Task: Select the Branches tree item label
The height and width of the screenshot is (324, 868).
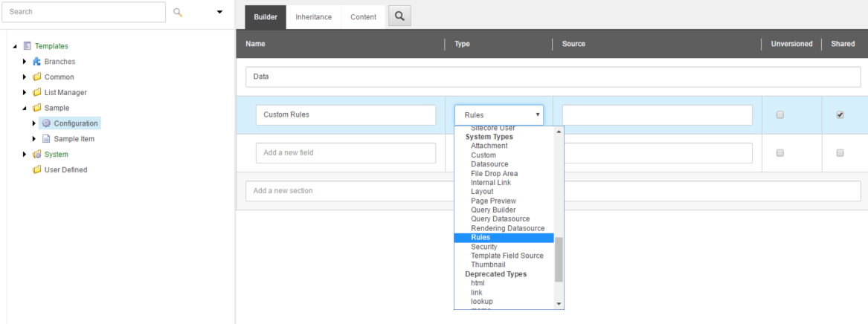Action: click(60, 62)
